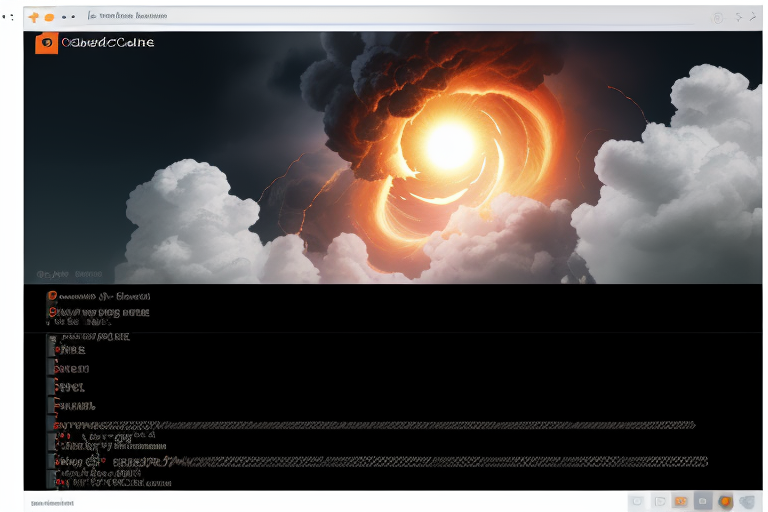Click the status text at bottom-left
Viewport: 768px width, 512px height.
[52, 502]
